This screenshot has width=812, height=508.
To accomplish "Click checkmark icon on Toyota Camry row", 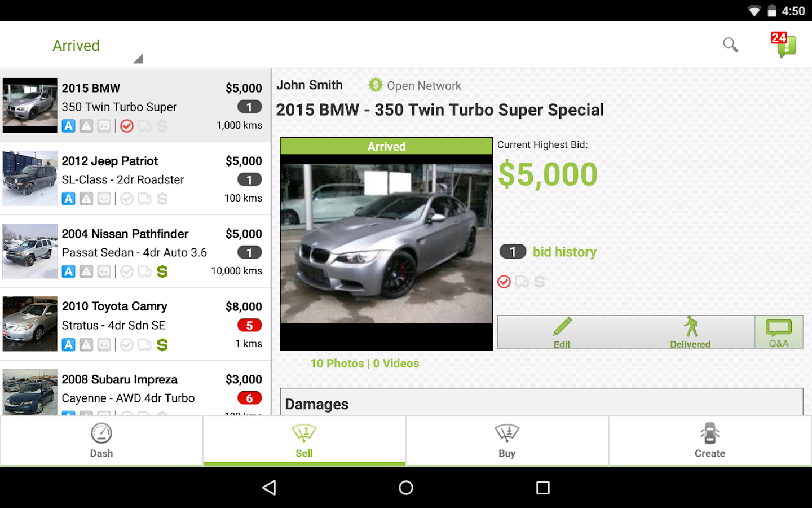I will 127,344.
